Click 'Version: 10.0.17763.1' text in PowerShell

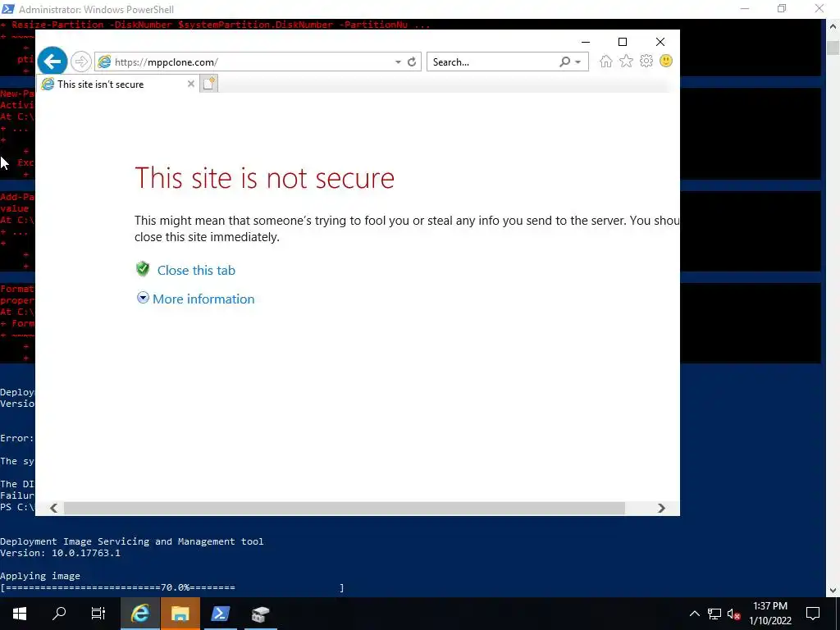[x=60, y=553]
